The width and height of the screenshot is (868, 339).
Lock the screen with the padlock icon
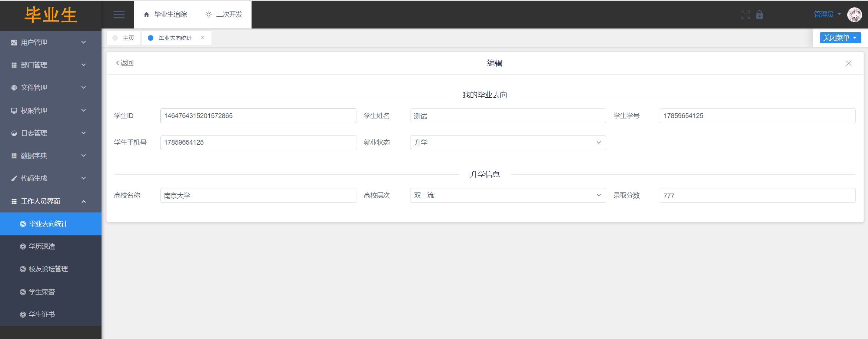point(759,15)
